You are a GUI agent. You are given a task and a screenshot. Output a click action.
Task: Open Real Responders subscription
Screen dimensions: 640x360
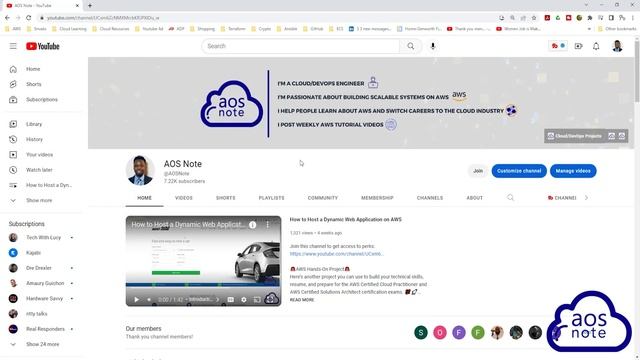coord(44,329)
